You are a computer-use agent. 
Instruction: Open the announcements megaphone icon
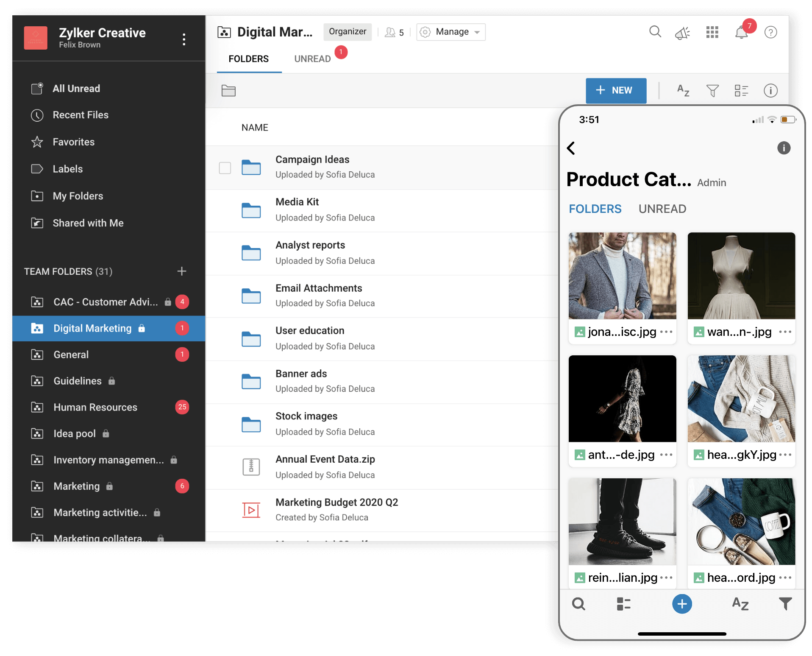(x=682, y=33)
